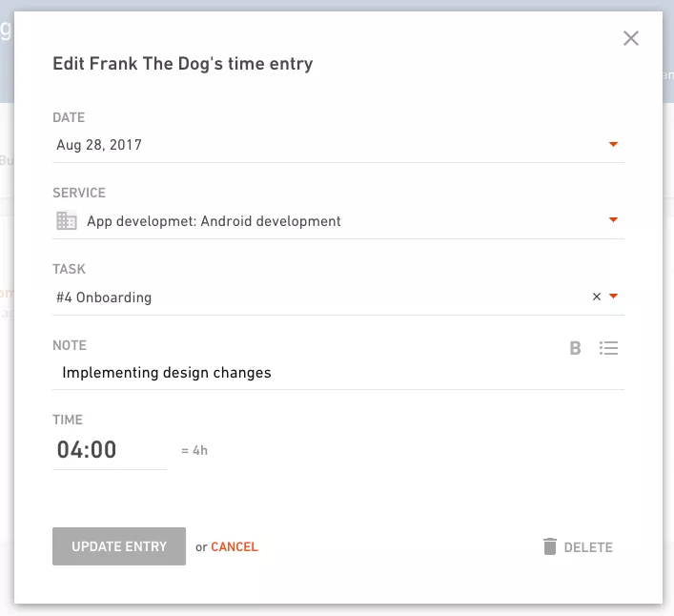
Task: Clear the #4 Onboarding task selection
Action: [x=596, y=297]
